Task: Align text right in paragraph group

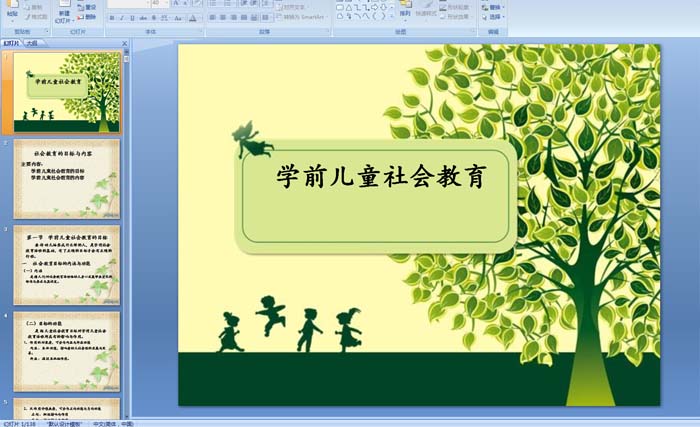Action: click(x=233, y=17)
